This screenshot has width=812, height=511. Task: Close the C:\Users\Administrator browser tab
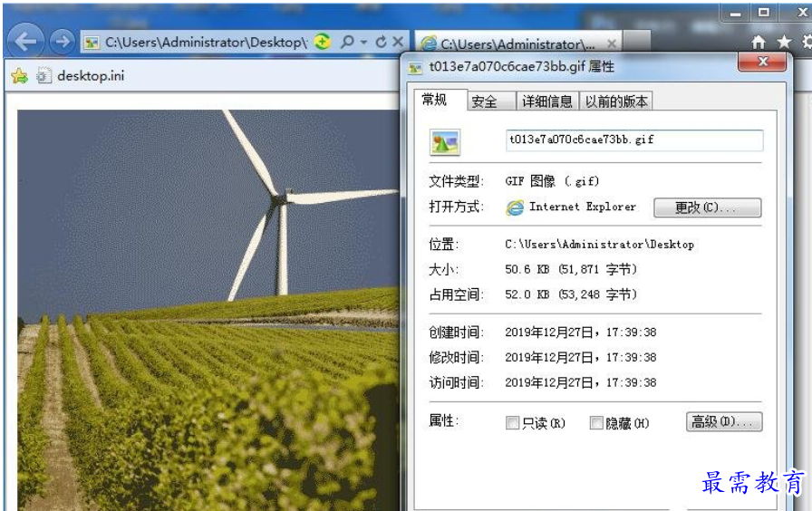[612, 43]
